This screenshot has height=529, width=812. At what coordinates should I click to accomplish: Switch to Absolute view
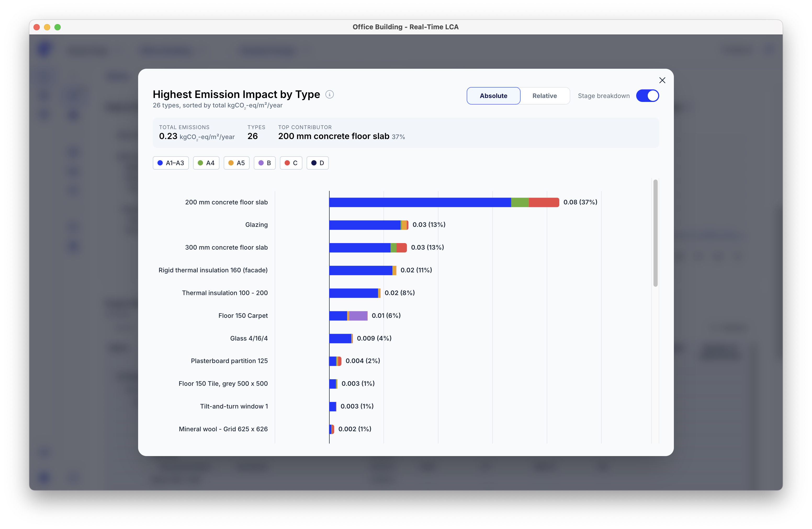click(x=493, y=96)
